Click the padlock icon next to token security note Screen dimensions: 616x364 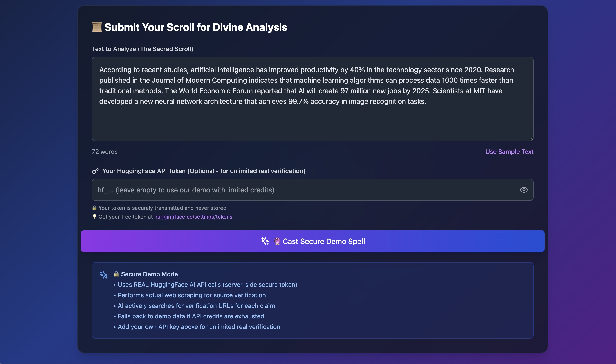pyautogui.click(x=94, y=208)
